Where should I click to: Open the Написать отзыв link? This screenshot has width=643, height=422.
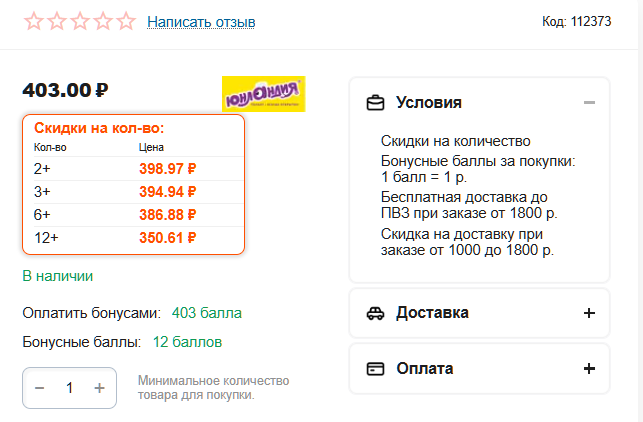click(x=201, y=22)
